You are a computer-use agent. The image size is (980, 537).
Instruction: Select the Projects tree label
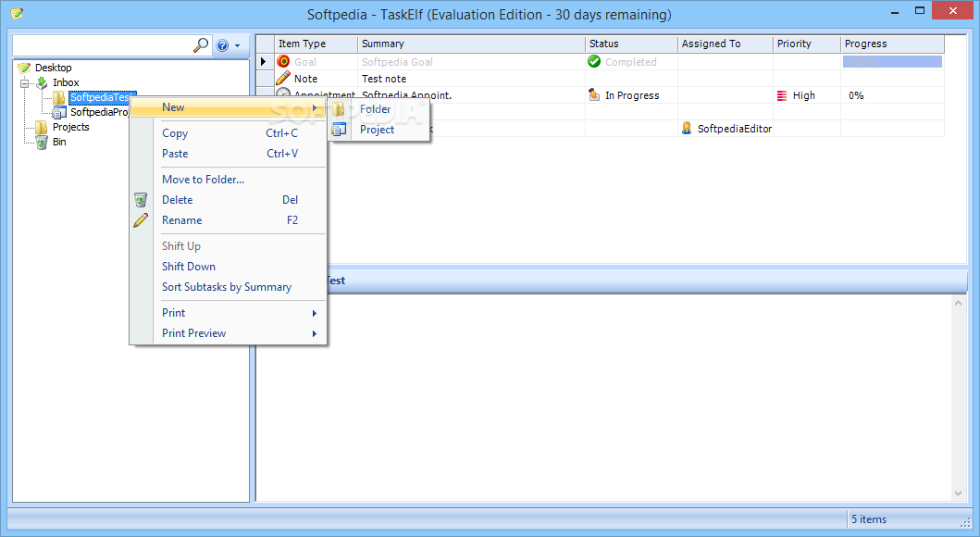(70, 127)
